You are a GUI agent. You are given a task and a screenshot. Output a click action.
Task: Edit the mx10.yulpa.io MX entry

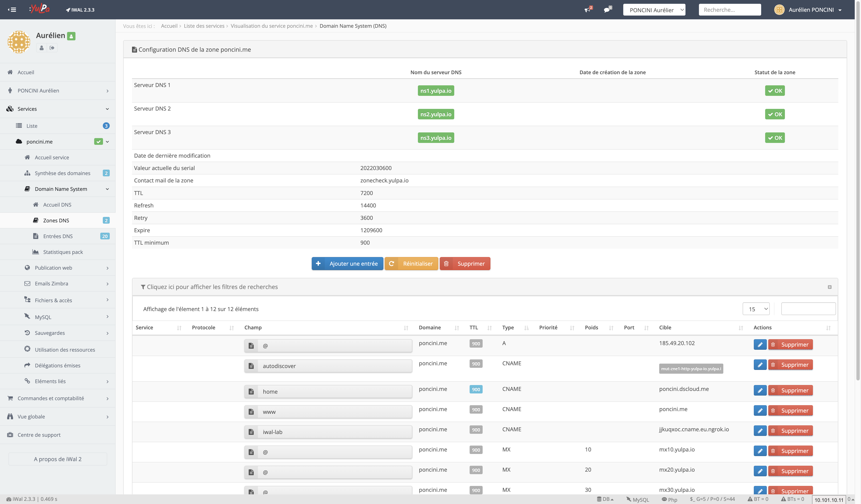point(760,451)
